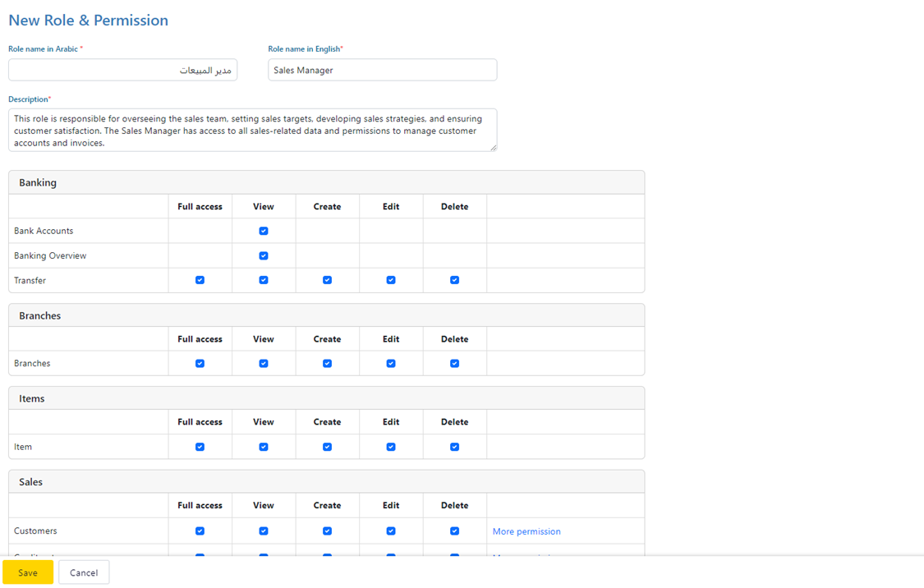
Task: Disable Edit permission for Branches
Action: (x=391, y=363)
